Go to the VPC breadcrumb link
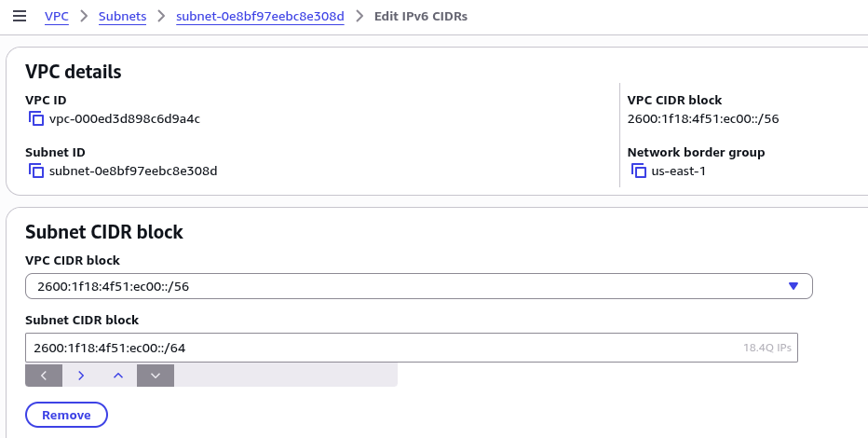Viewport: 868px width, 438px height. [x=57, y=16]
